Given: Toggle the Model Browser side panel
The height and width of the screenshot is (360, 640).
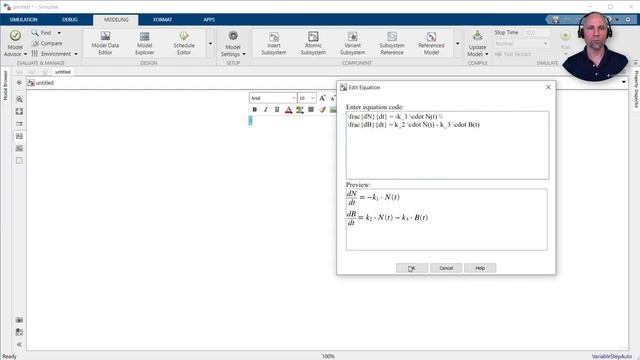Looking at the screenshot, I should (5, 85).
